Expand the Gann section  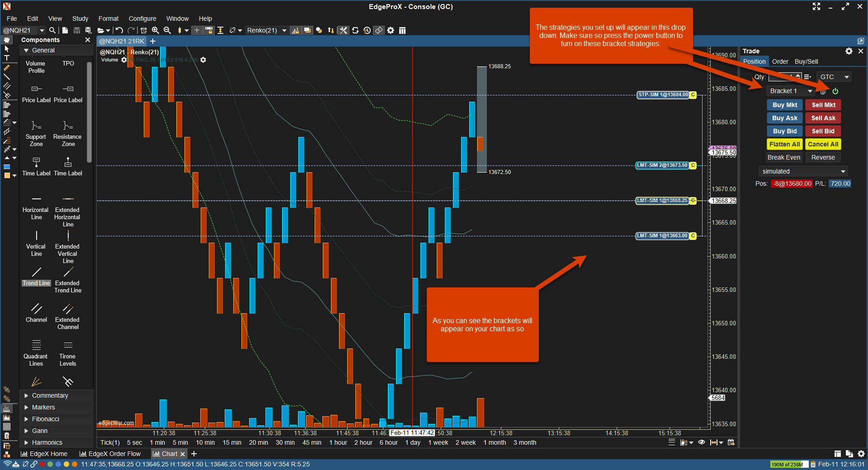pyautogui.click(x=57, y=431)
